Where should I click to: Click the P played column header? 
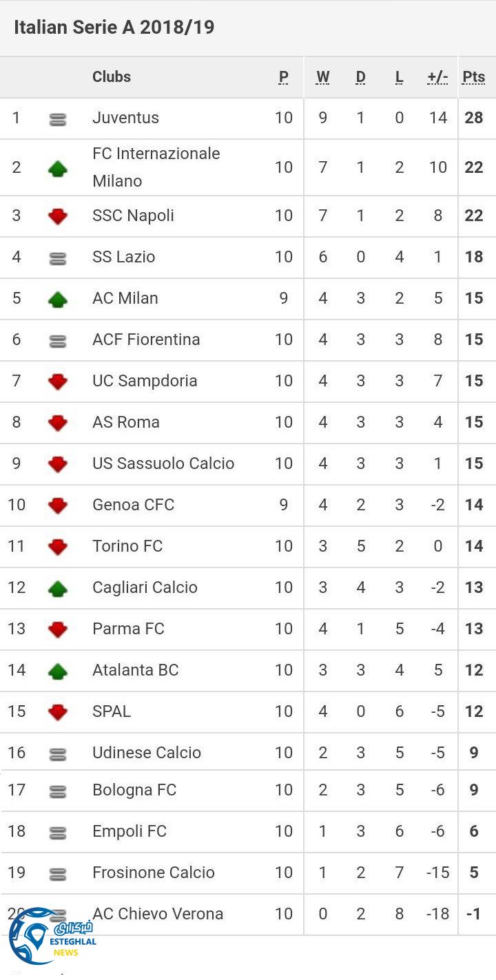[284, 77]
